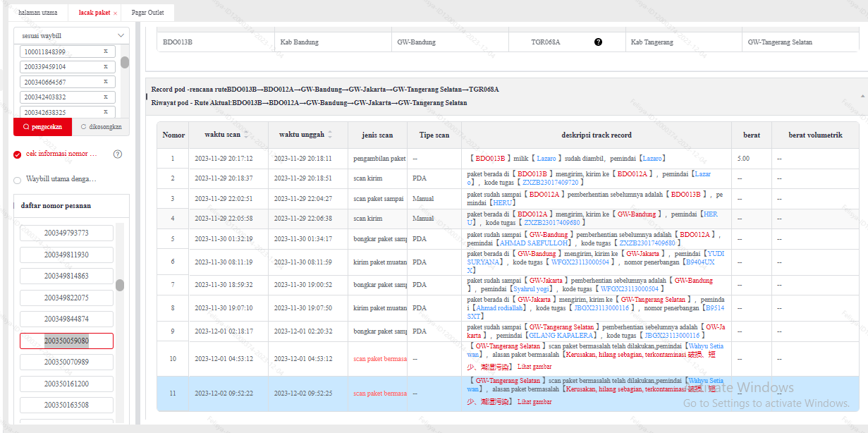This screenshot has width=868, height=433.
Task: Select the cek informasi nomor radio option
Action: click(18, 154)
